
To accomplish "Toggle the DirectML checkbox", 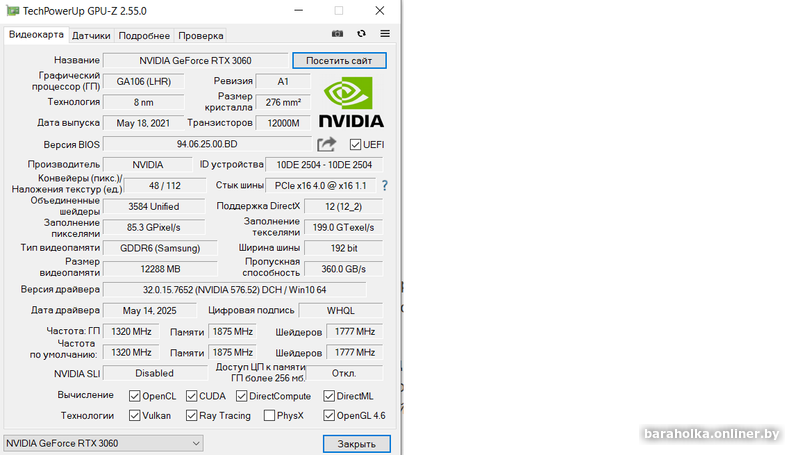I will point(329,396).
